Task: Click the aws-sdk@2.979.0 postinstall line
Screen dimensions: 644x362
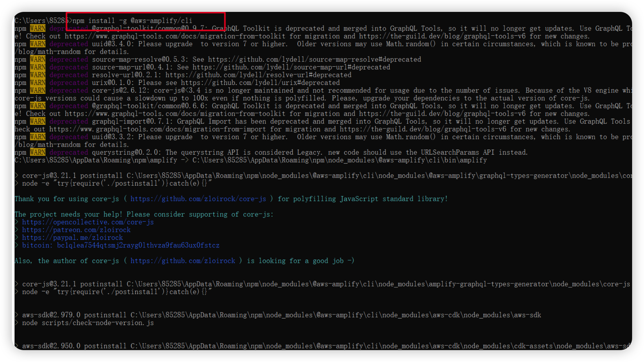Action: (x=281, y=315)
